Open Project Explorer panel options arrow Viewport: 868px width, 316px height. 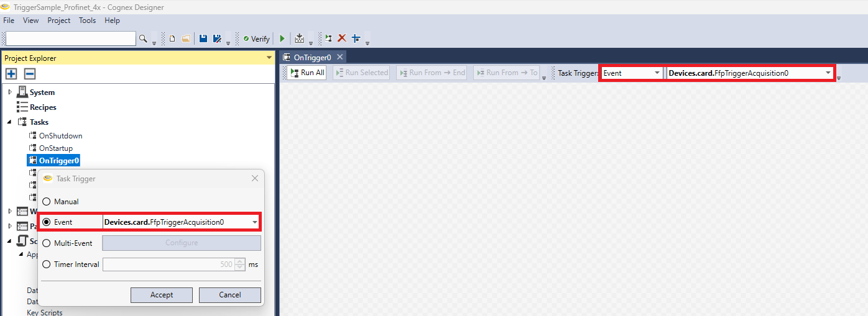click(x=269, y=58)
